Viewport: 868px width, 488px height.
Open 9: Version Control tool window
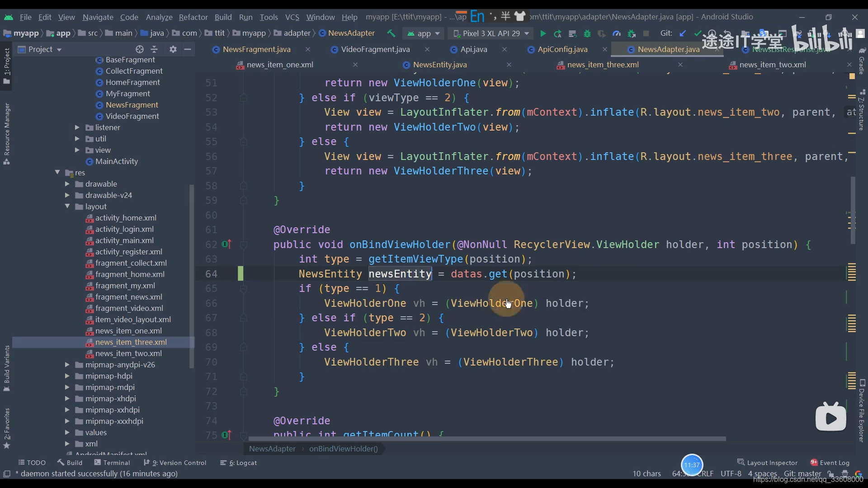click(x=175, y=463)
